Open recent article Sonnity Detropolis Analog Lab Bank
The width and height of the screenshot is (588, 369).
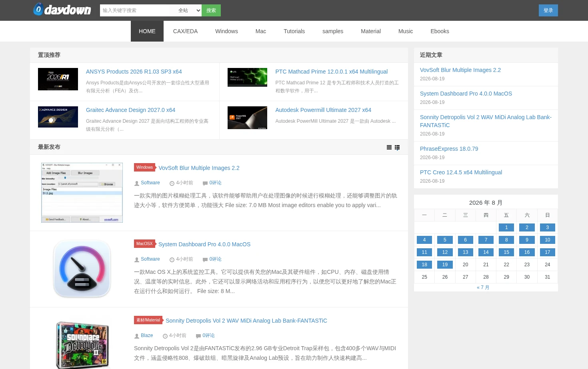pos(486,121)
